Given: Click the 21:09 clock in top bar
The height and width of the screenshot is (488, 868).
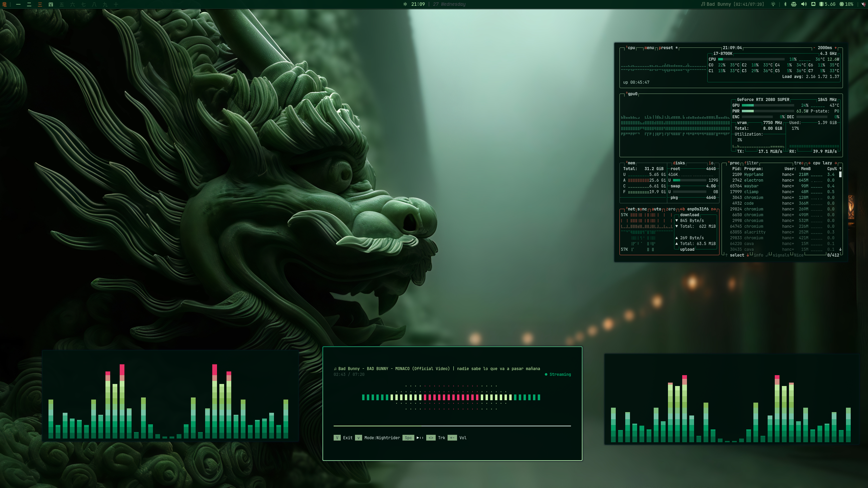Looking at the screenshot, I should (418, 4).
